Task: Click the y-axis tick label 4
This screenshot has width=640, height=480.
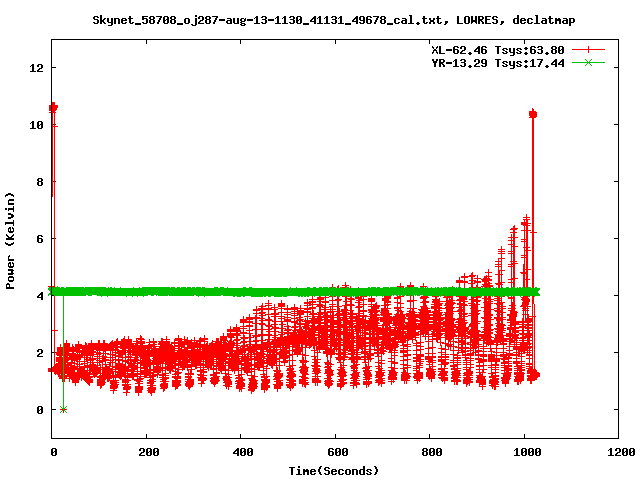Action: tap(40, 296)
